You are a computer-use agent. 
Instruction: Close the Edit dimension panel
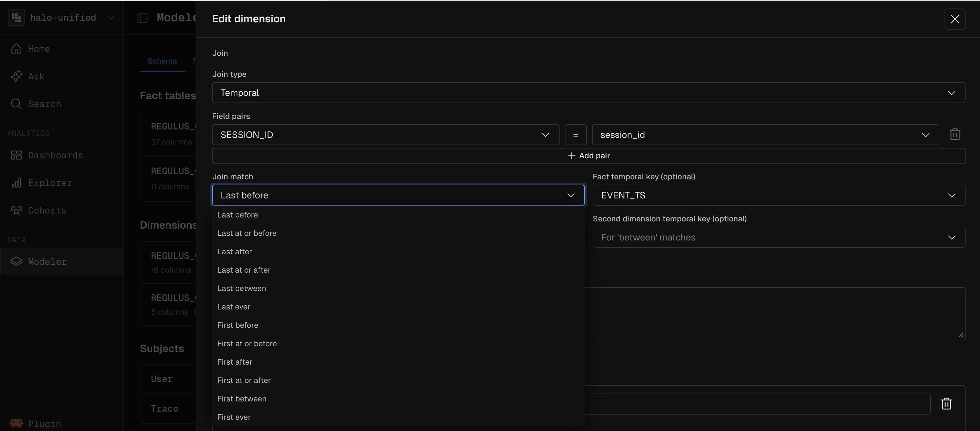tap(954, 19)
